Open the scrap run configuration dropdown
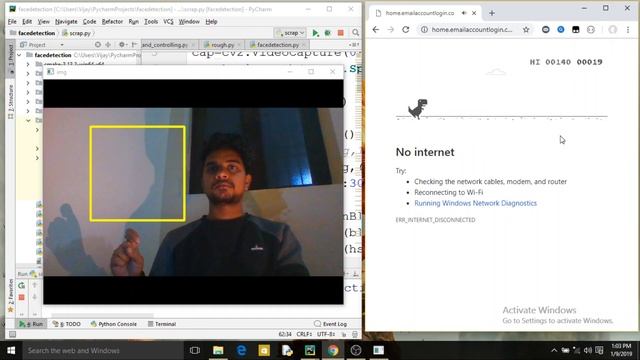The height and width of the screenshot is (360, 640). (x=290, y=33)
